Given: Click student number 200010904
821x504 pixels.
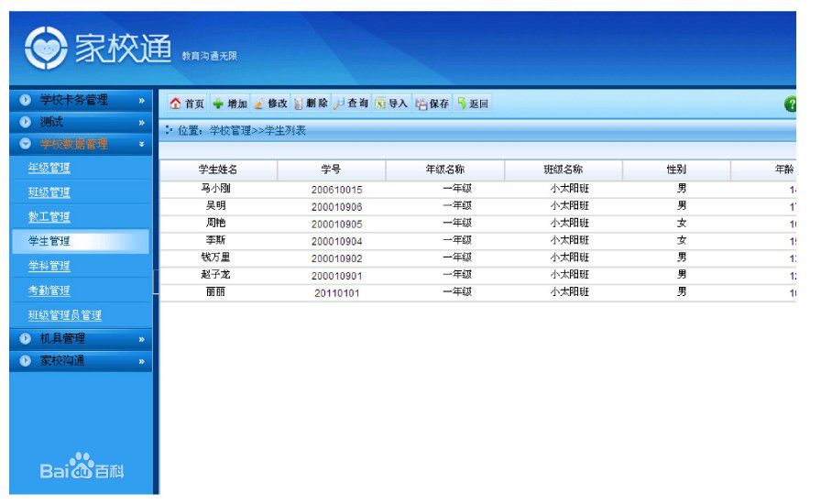Looking at the screenshot, I should tap(336, 242).
